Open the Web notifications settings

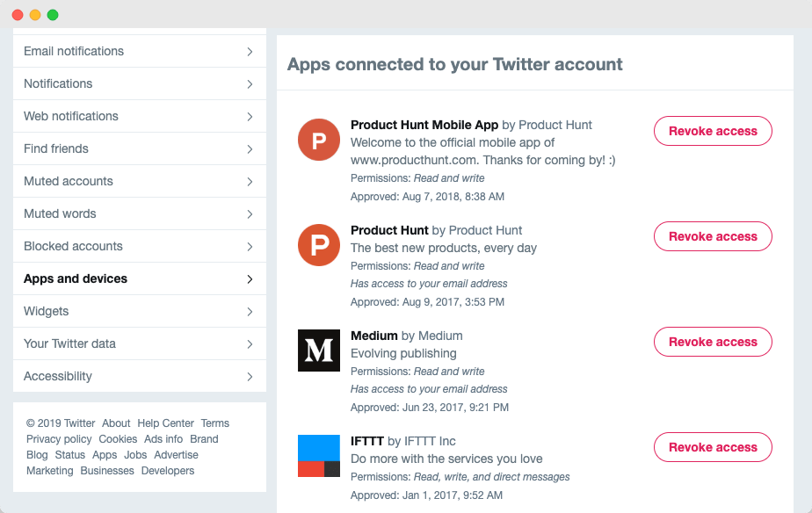click(x=140, y=116)
